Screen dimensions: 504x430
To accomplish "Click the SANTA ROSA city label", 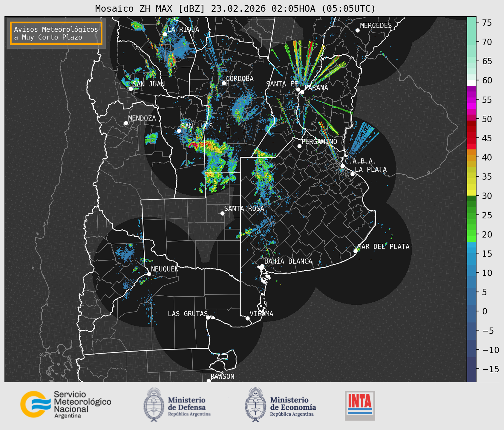I will pos(244,208).
